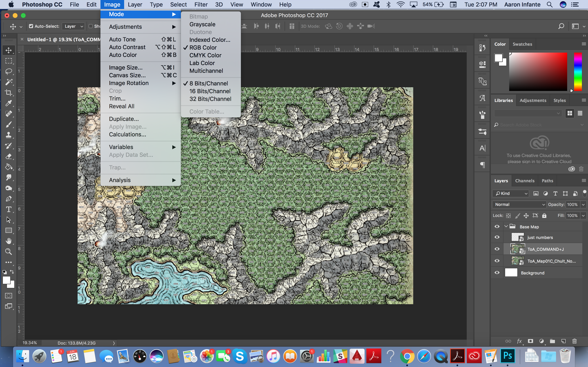This screenshot has height=367, width=588.
Task: Select the Eyedropper tool
Action: point(9,103)
